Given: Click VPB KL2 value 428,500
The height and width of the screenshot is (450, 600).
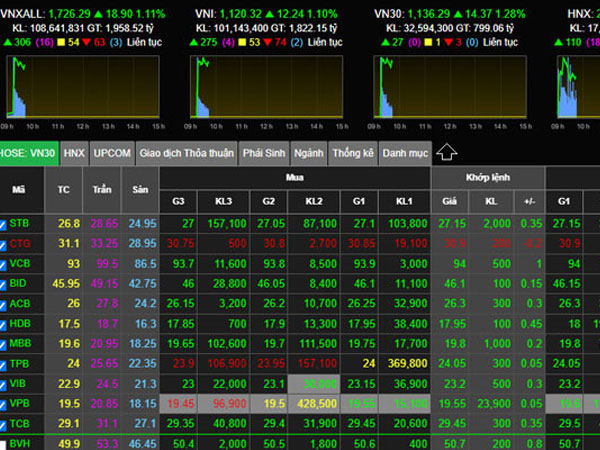Looking at the screenshot, I should 317,404.
